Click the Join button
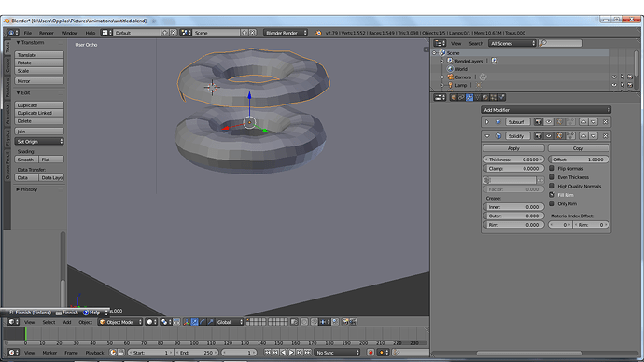 (x=39, y=132)
